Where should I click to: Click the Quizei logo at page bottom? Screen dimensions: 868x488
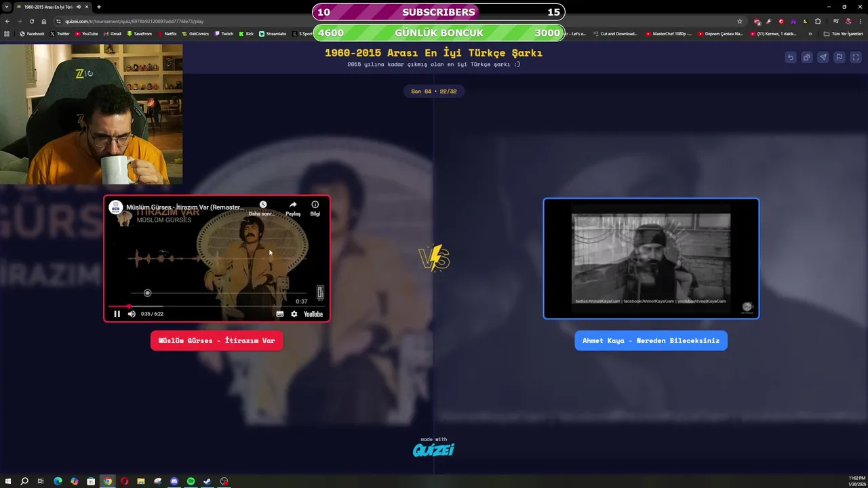point(433,449)
